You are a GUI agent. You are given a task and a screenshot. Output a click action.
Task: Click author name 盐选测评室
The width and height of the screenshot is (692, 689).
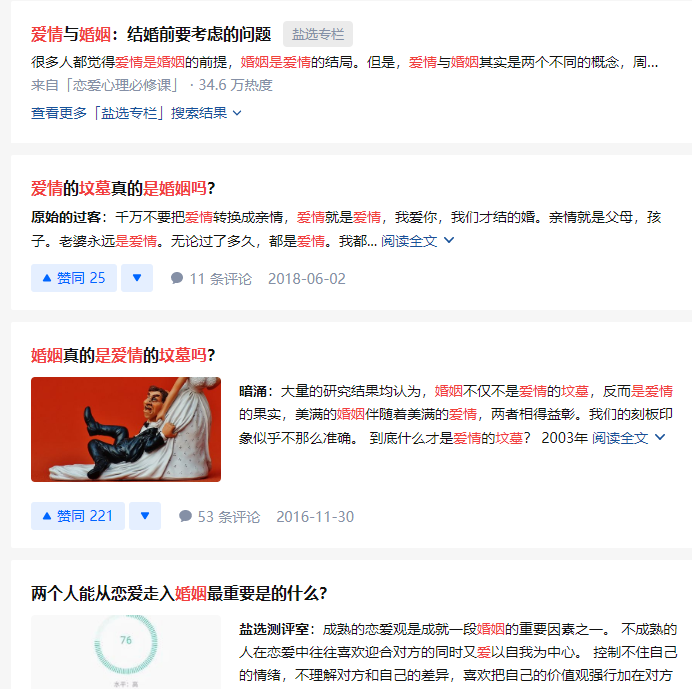(x=274, y=629)
